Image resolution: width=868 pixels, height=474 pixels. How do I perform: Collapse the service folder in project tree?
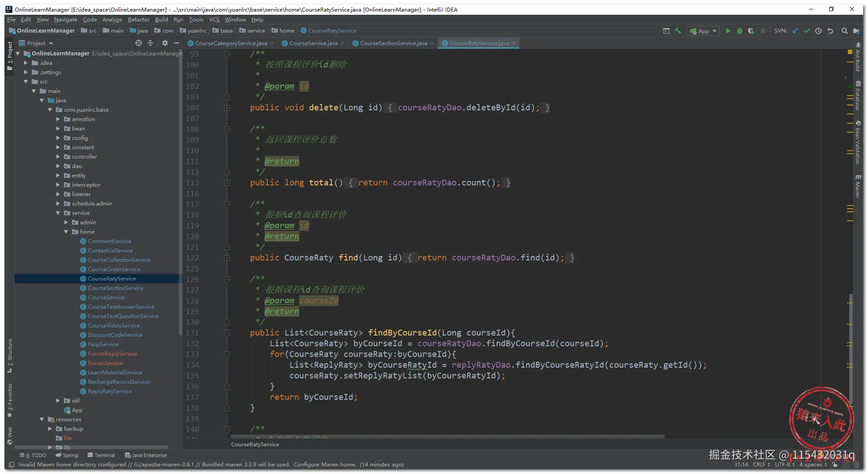[58, 213]
